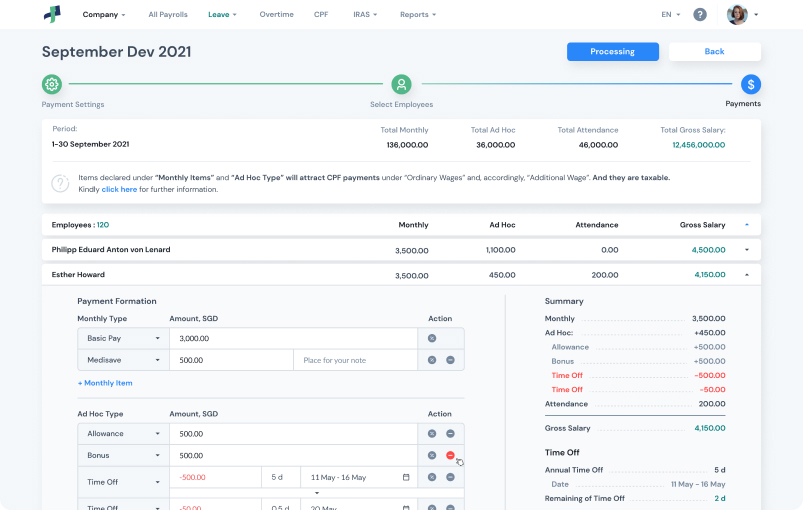This screenshot has height=510, width=803.
Task: Open the IRAS dropdown menu
Action: pyautogui.click(x=365, y=14)
